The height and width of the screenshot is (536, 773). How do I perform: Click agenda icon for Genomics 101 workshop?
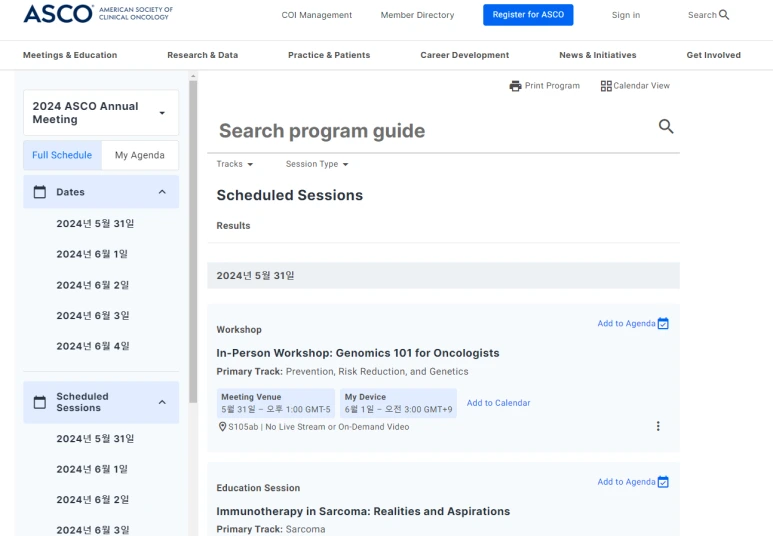tap(663, 323)
